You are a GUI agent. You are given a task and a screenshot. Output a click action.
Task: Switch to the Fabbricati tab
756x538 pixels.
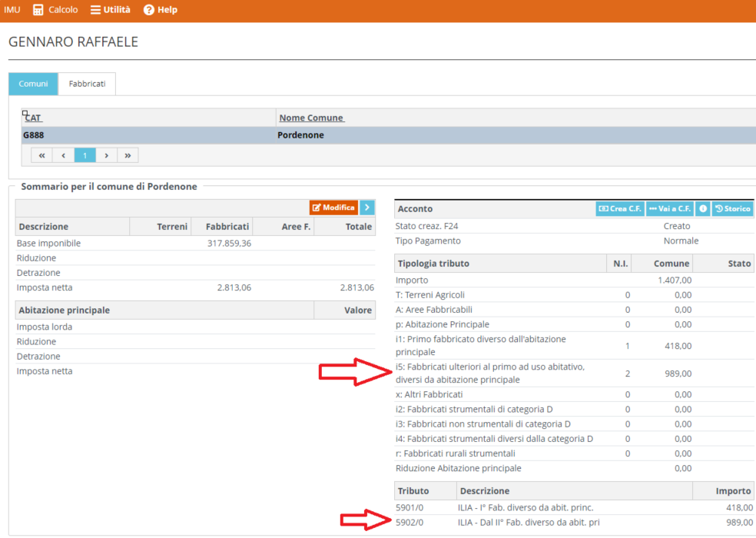87,84
